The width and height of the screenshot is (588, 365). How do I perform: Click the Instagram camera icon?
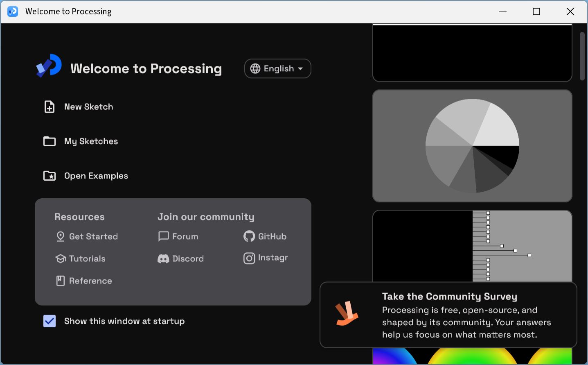pos(249,258)
